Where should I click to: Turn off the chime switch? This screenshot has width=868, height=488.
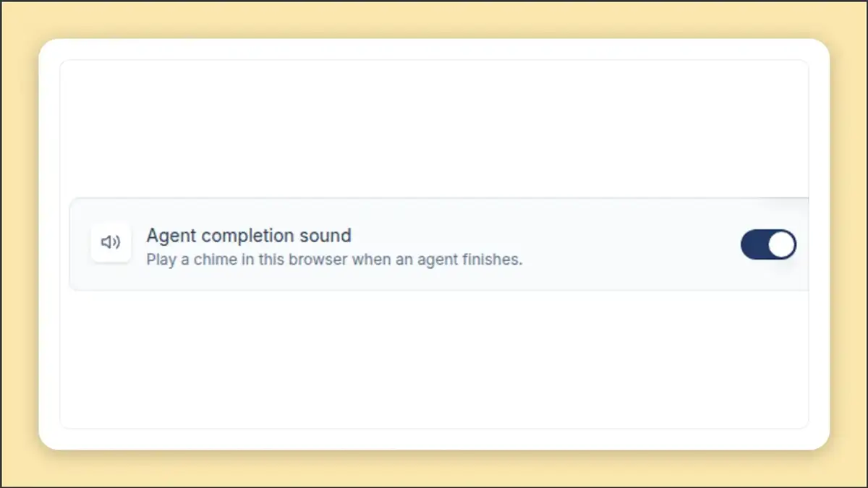click(x=768, y=245)
